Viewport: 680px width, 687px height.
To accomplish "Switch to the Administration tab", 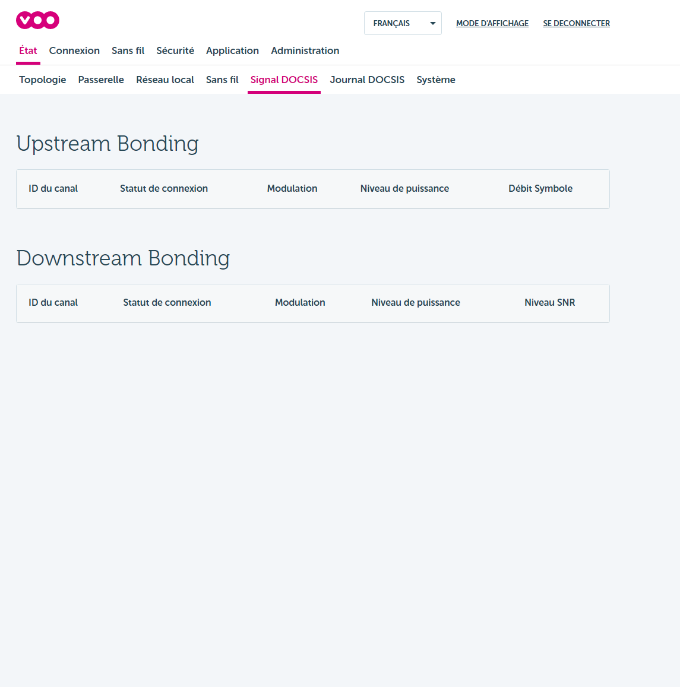I will (x=305, y=51).
